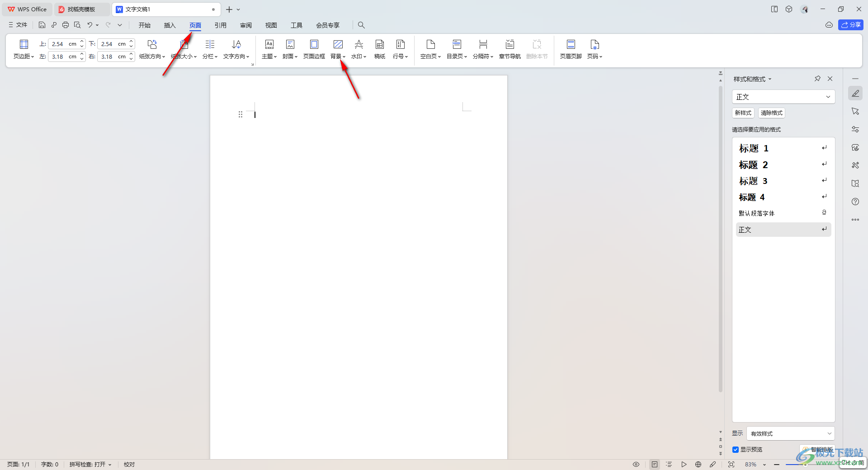Click the search magnifier icon in menu bar
This screenshot has height=470, width=868.
(x=361, y=25)
